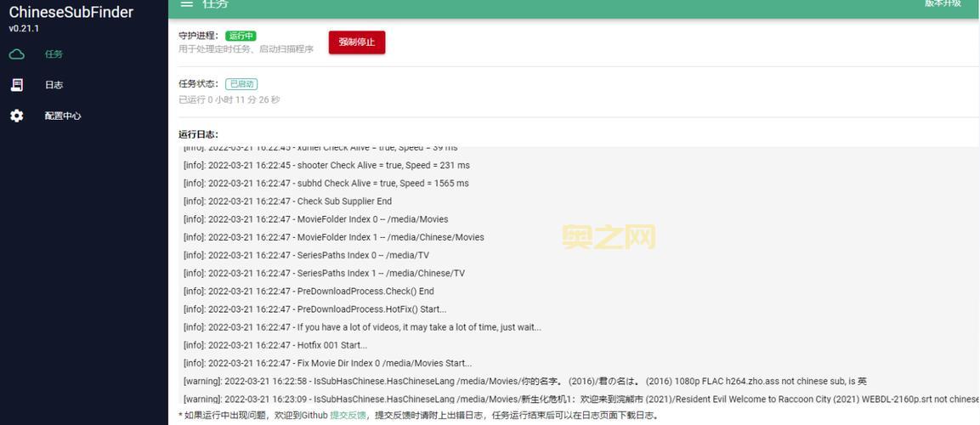Select the v0.21.1 version label

click(25, 29)
